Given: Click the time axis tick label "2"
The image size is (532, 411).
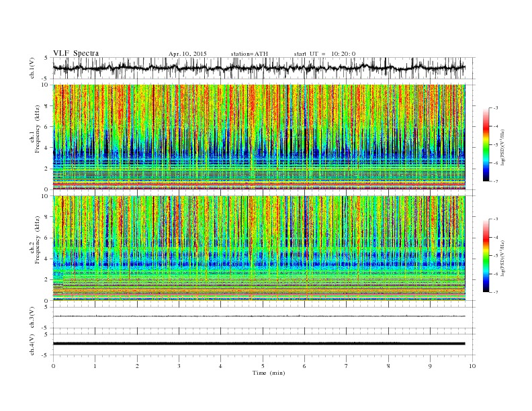Looking at the screenshot, I should (x=137, y=366).
